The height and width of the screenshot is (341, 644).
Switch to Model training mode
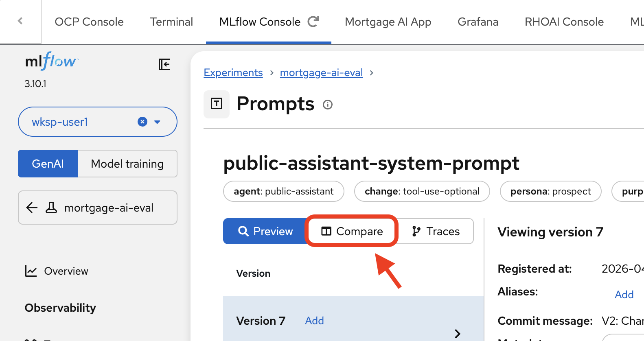[127, 164]
